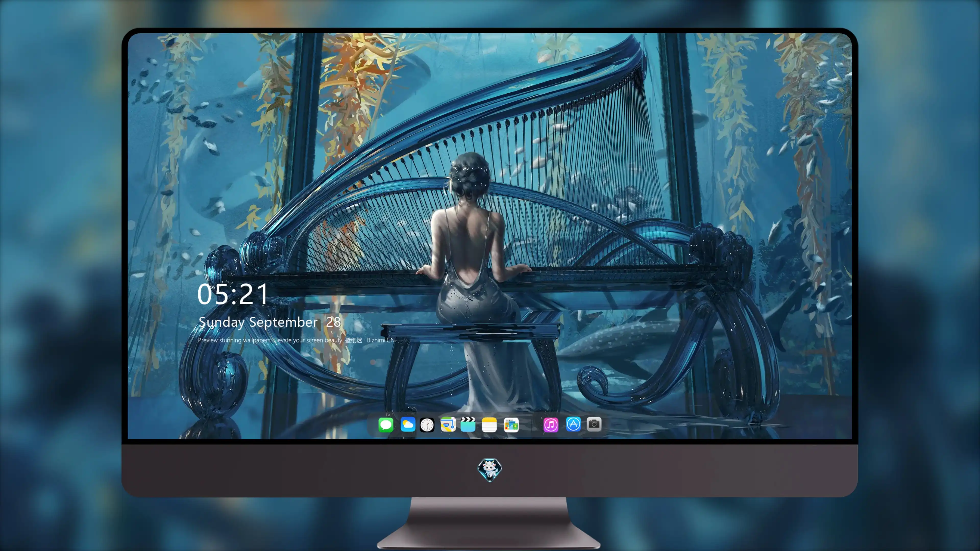Screen dimensions: 980x551
Task: Open the App Store from the dock
Action: coord(573,424)
